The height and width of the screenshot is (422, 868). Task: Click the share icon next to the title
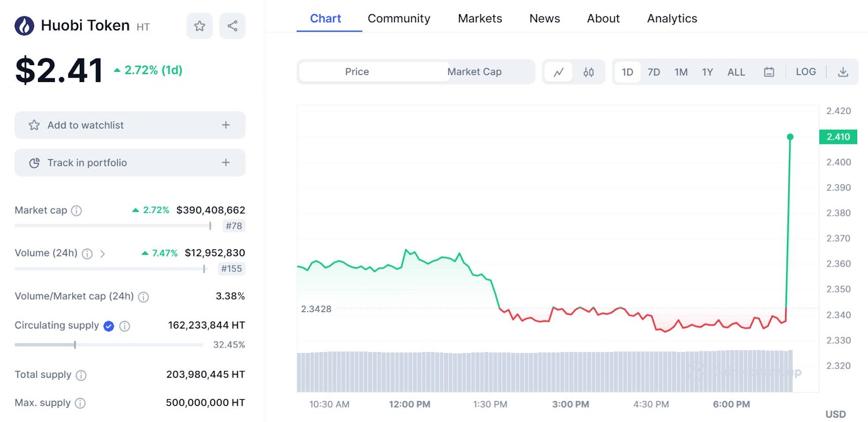(x=232, y=26)
